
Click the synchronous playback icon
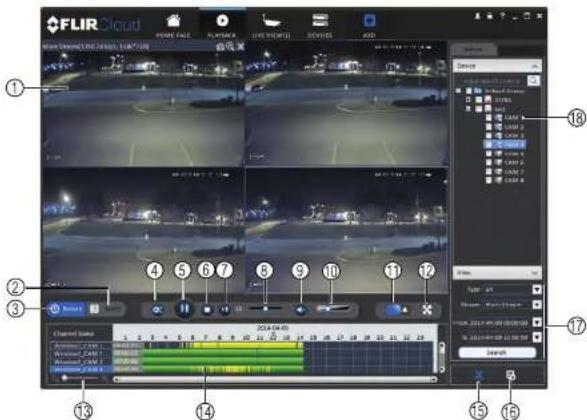pos(157,310)
